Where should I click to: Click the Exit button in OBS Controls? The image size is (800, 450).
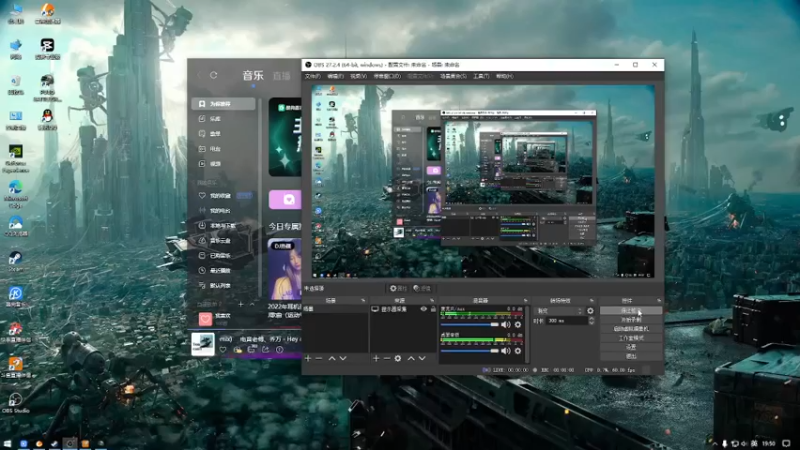point(631,356)
